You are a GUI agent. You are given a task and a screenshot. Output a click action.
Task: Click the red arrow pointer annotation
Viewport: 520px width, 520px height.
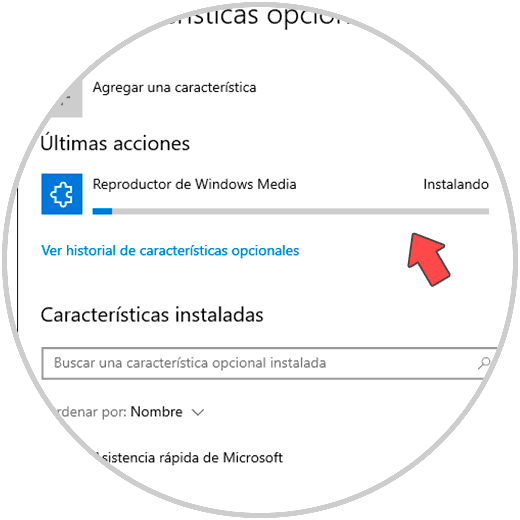pos(428,259)
